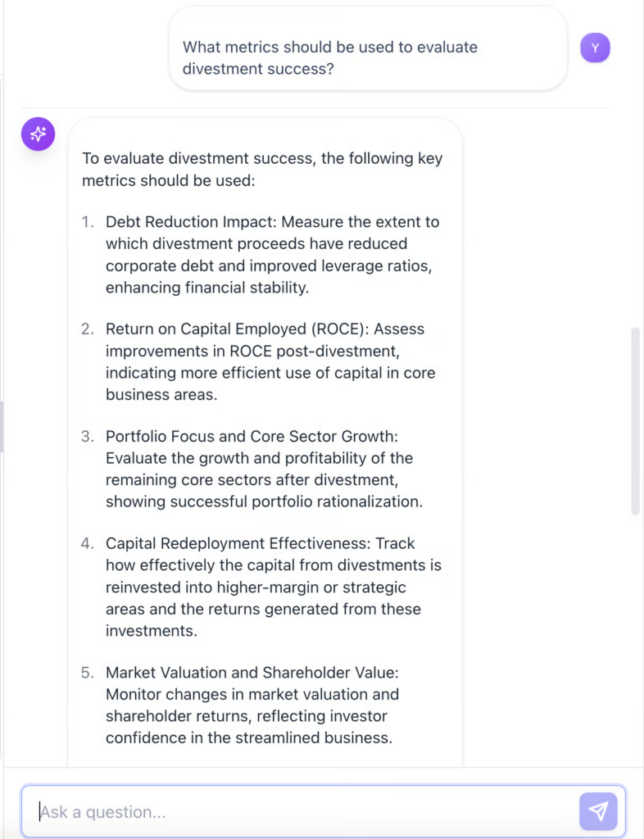Click list number 2 marker
Screen dimensions: 644x839
[x=88, y=329]
